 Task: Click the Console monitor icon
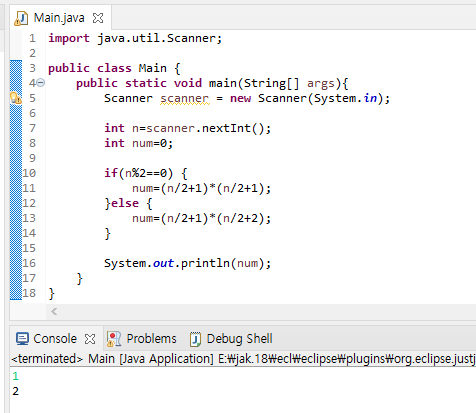(22, 339)
